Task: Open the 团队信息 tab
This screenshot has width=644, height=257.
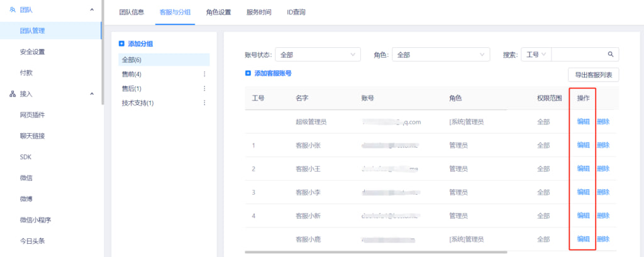Action: coord(133,12)
